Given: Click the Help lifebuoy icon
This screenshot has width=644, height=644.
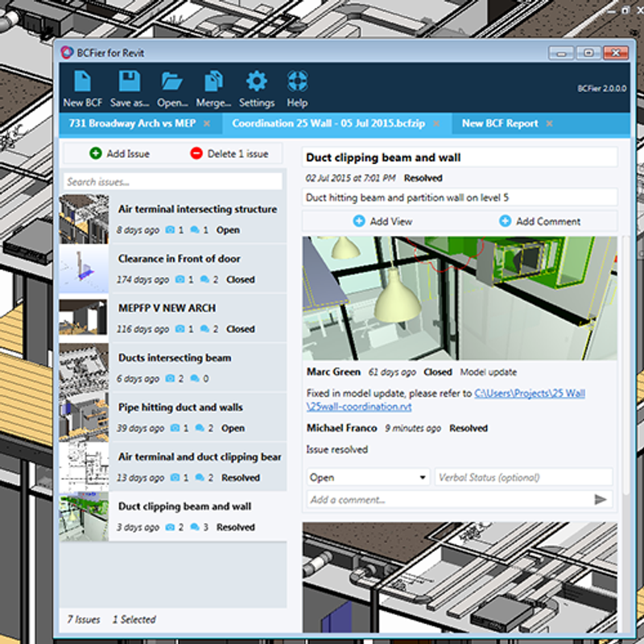Looking at the screenshot, I should (297, 81).
